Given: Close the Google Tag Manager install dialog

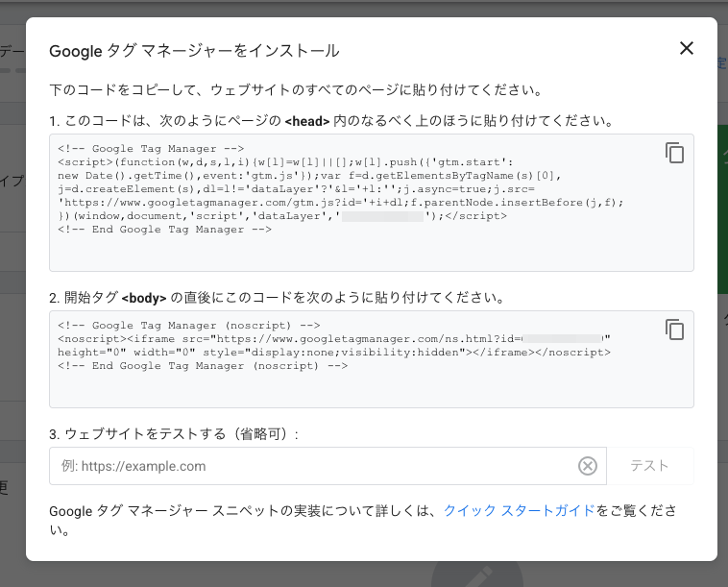Looking at the screenshot, I should coord(686,48).
